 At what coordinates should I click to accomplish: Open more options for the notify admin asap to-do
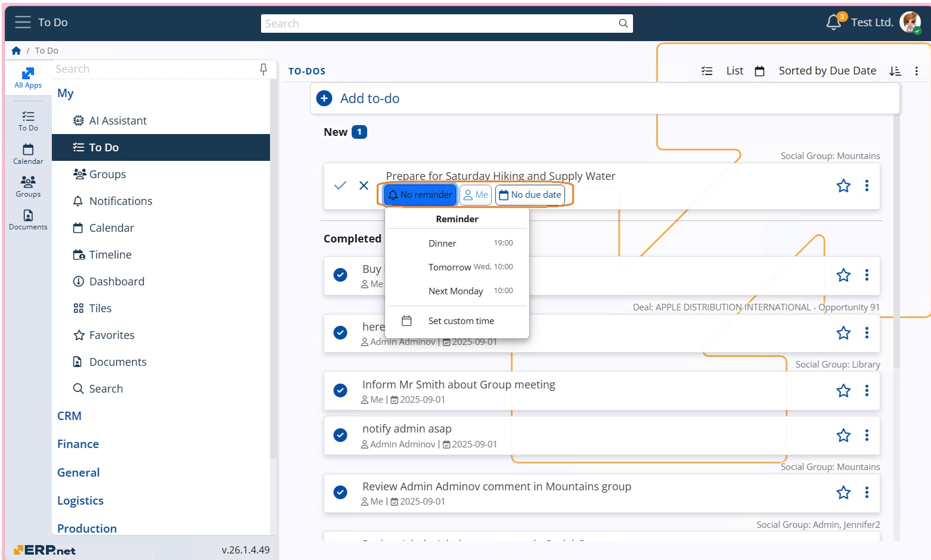click(x=867, y=435)
